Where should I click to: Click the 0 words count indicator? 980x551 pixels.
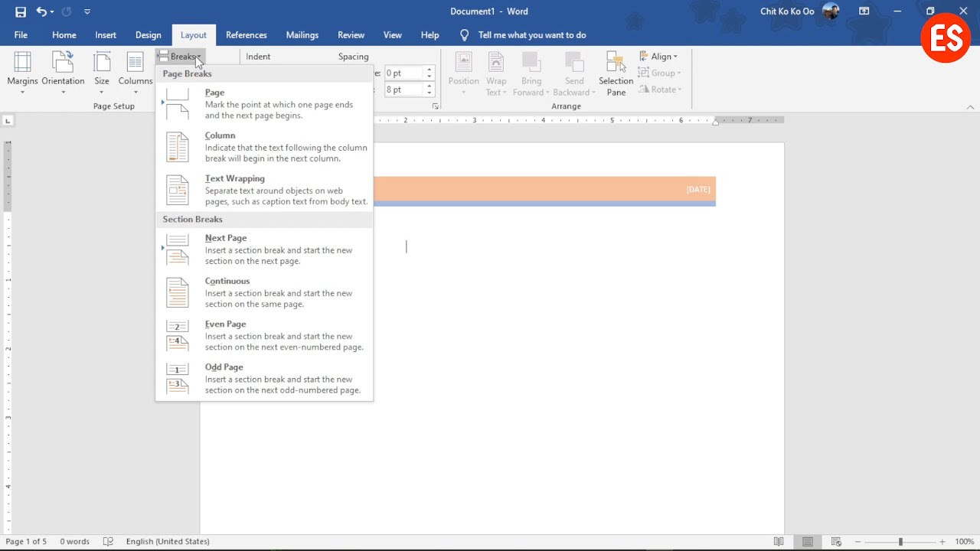(x=75, y=542)
